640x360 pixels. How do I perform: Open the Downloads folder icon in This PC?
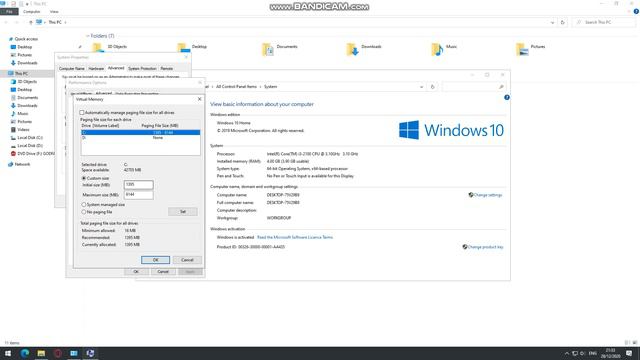[352, 49]
